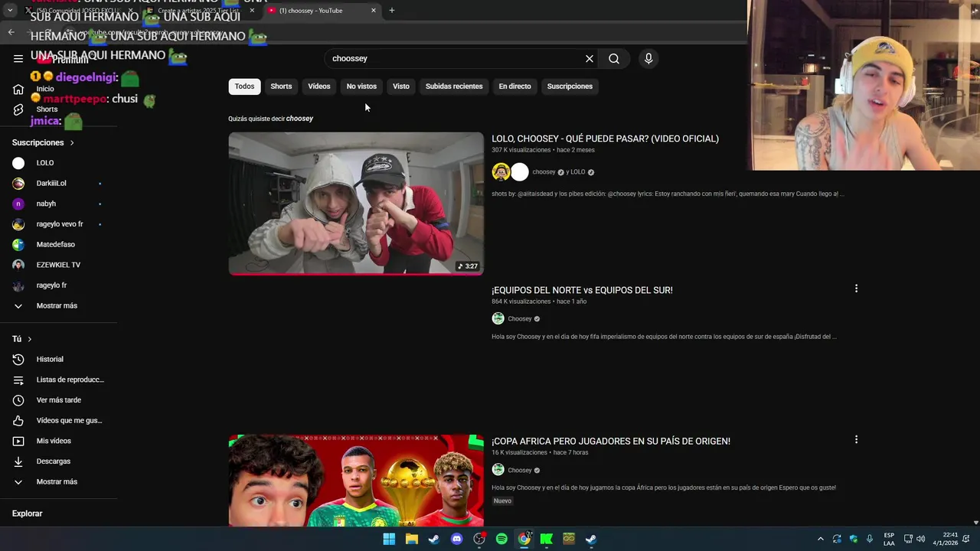Viewport: 980px width, 551px height.
Task: Open Historial in the sidebar
Action: tap(58, 359)
